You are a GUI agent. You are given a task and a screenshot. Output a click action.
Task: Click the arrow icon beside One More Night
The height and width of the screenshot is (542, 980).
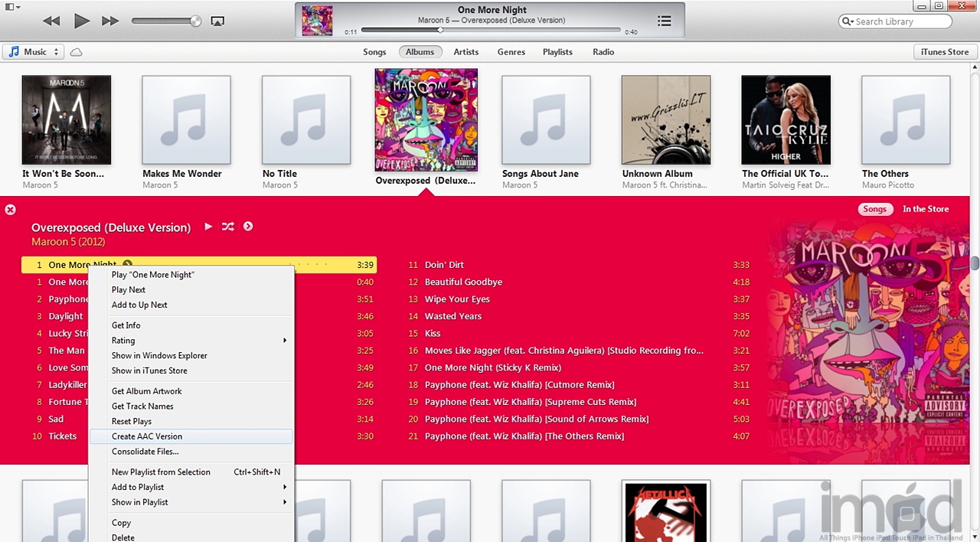(127, 265)
